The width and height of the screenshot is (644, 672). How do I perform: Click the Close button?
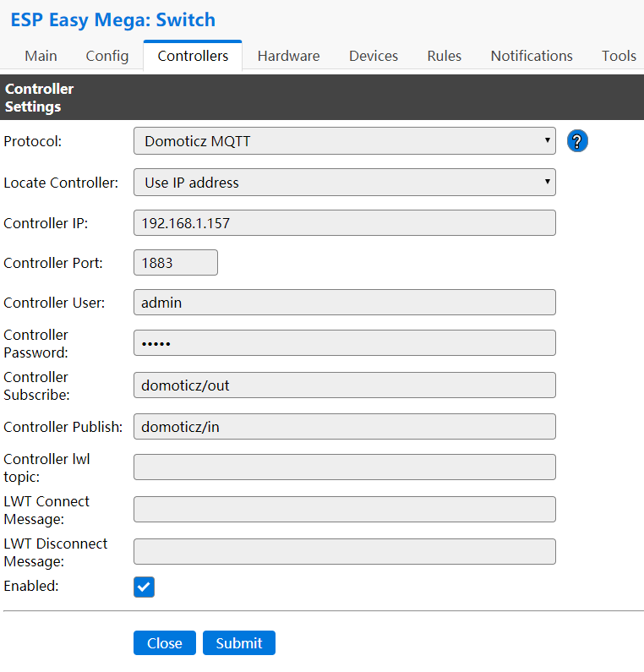pos(165,643)
